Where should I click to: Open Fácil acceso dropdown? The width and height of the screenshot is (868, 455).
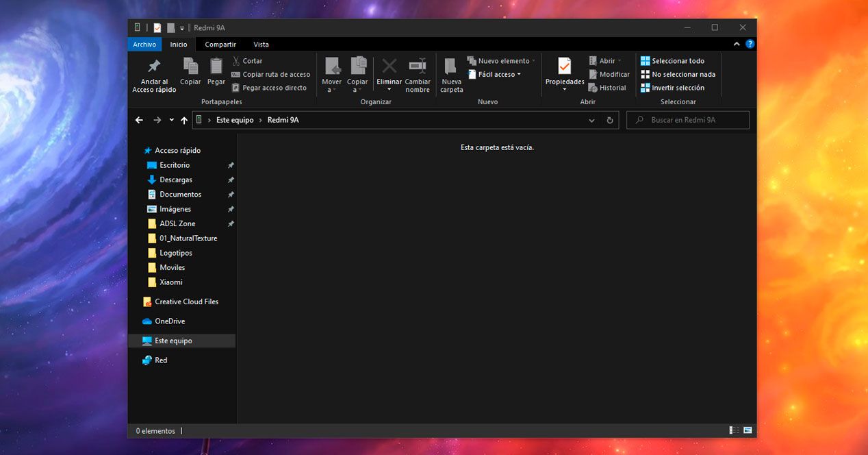tap(494, 75)
